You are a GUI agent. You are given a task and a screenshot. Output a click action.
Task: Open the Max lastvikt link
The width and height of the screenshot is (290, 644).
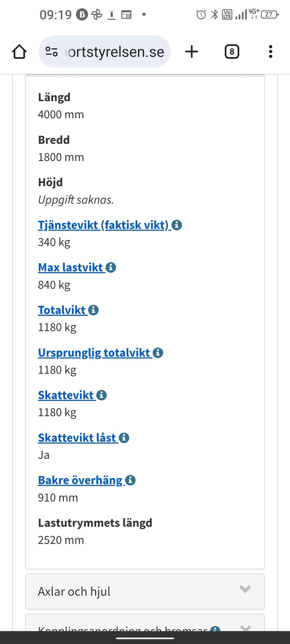tap(70, 268)
